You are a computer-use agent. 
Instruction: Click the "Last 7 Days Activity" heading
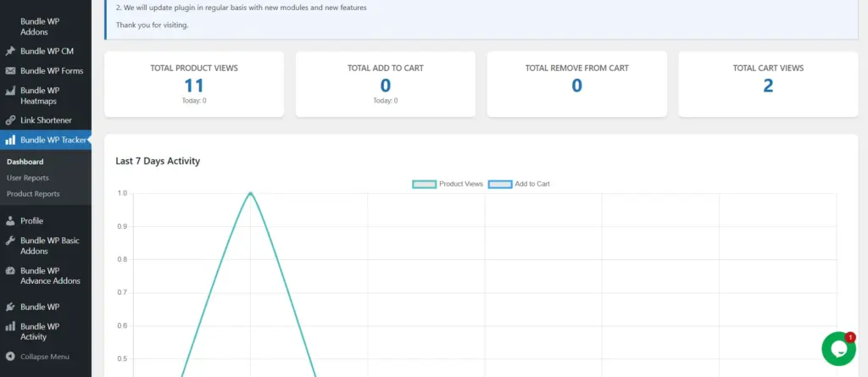[x=158, y=161]
